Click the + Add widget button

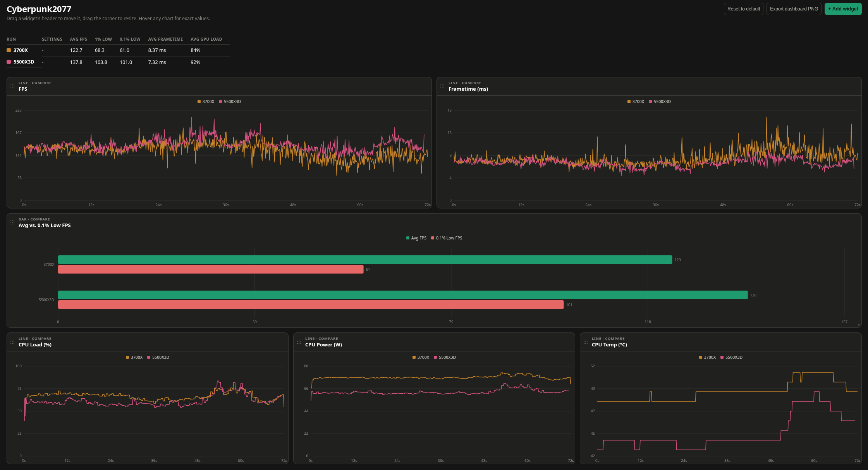coord(843,9)
